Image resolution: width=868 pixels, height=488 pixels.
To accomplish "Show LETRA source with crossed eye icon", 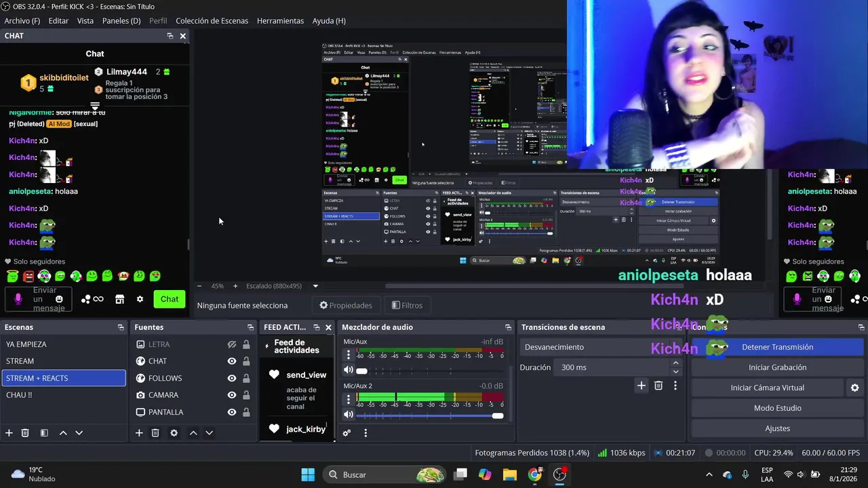I will click(x=232, y=344).
